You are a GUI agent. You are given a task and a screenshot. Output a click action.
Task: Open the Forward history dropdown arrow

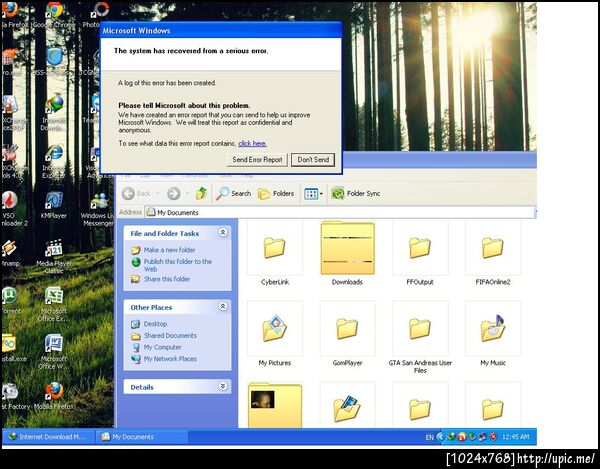187,194
